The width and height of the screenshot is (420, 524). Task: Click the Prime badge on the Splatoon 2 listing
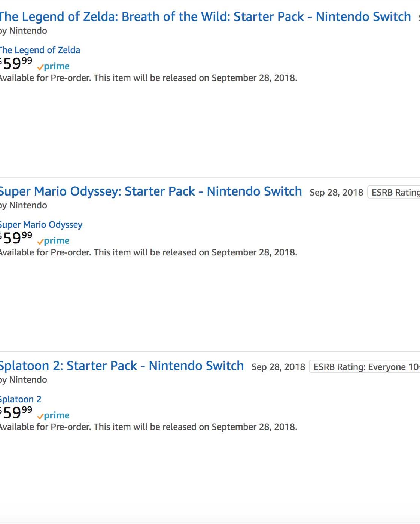53,415
